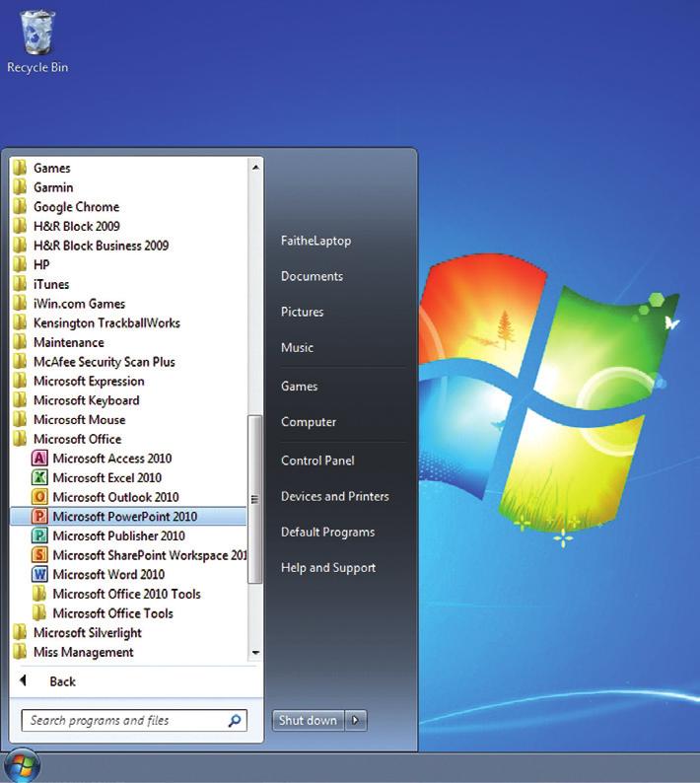The image size is (700, 783).
Task: Click the Microsoft Office 2010 Tools folder icon
Action: pos(39,594)
